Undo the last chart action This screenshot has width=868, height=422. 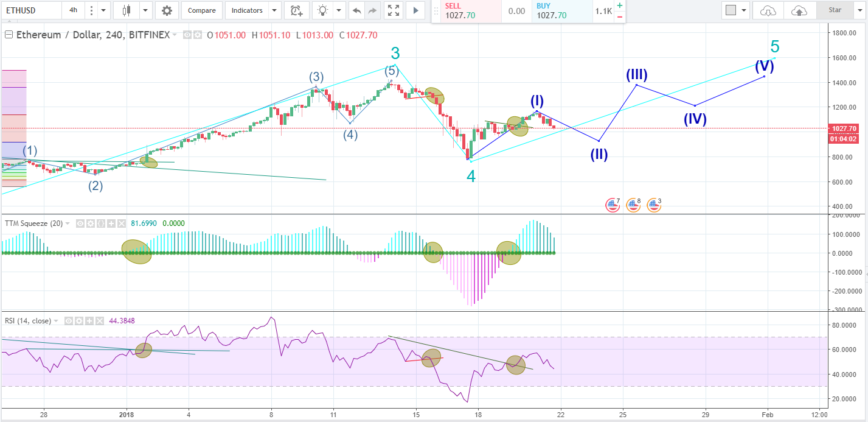tap(357, 10)
